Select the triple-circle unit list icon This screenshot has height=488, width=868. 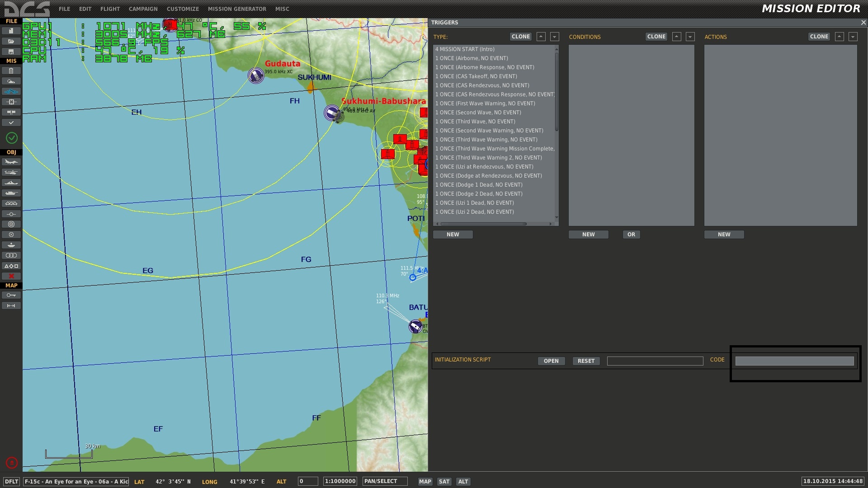pyautogui.click(x=11, y=255)
